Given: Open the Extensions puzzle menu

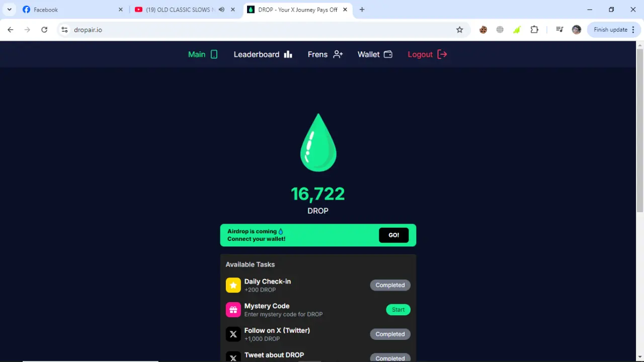Looking at the screenshot, I should point(534,30).
